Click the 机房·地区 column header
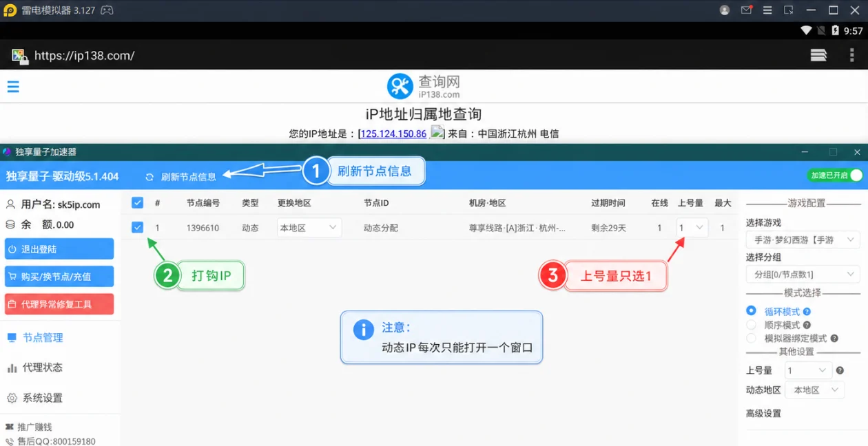Image resolution: width=868 pixels, height=446 pixels. pos(487,203)
